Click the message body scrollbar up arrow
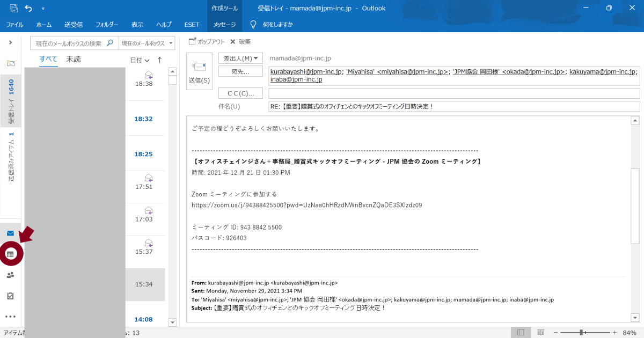The height and width of the screenshot is (338, 644). pyautogui.click(x=635, y=121)
